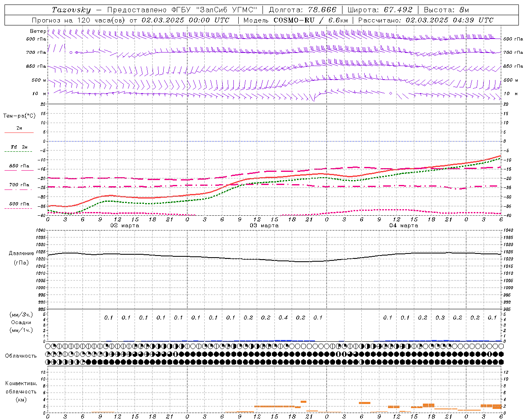Viewport: 525px width, 420px height.
Task: Click the "Осадки" precipitation panel label
Action: pos(21,322)
